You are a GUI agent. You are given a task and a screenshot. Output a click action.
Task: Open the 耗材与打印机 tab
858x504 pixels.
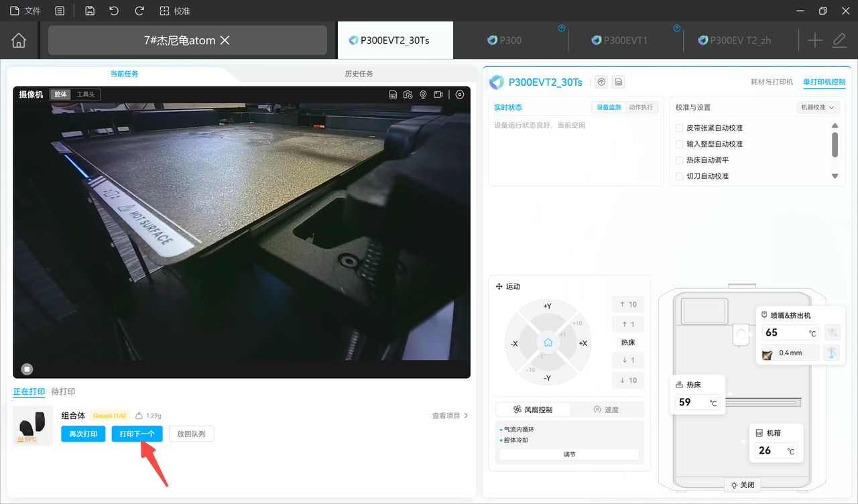772,82
